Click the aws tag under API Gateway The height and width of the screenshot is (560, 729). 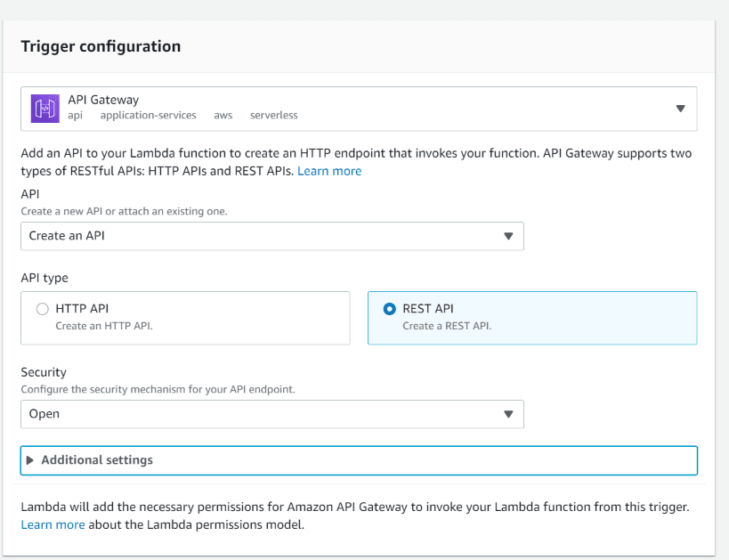pyautogui.click(x=223, y=116)
